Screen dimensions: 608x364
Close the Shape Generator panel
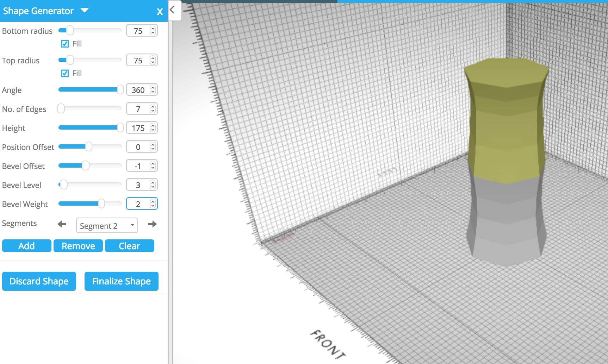coord(160,12)
